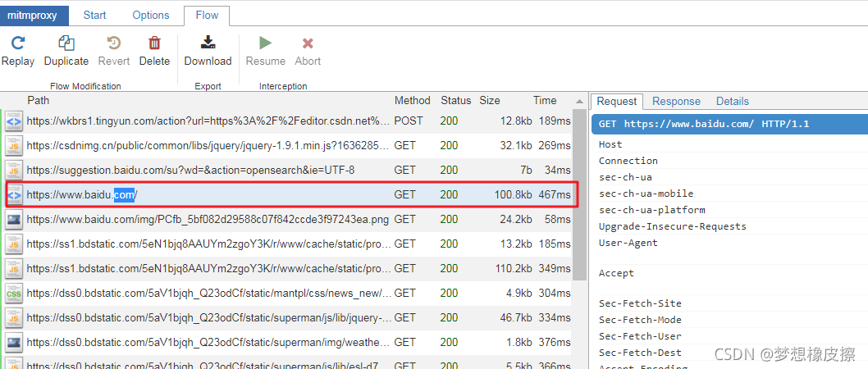Click the CSS icon of the news_new flow
Viewport: 868px width, 369px height.
pos(14,294)
